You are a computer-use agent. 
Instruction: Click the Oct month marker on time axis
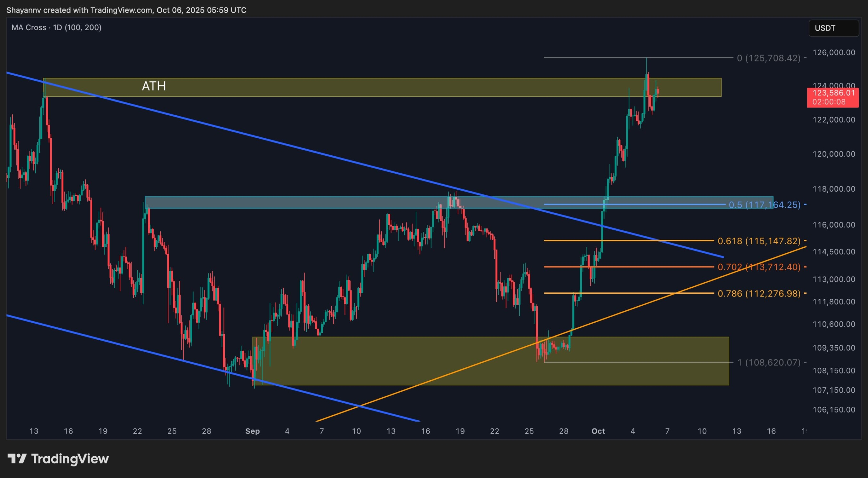[x=598, y=431]
